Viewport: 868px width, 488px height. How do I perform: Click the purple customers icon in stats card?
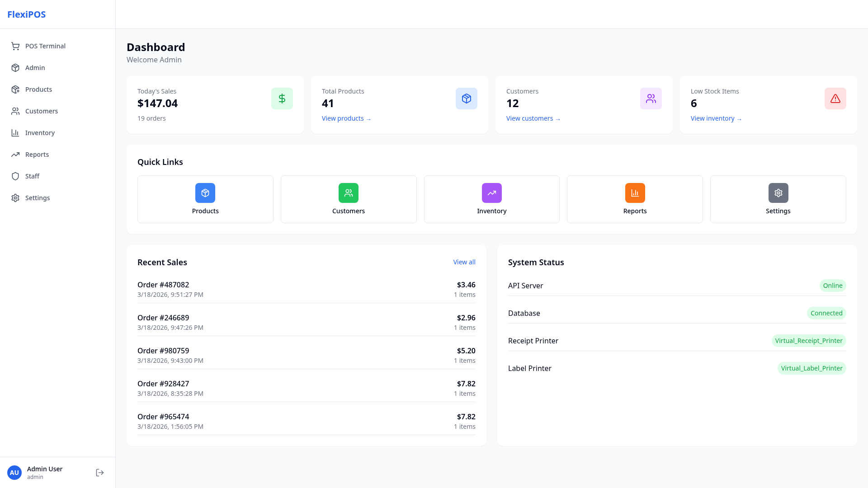pos(651,99)
